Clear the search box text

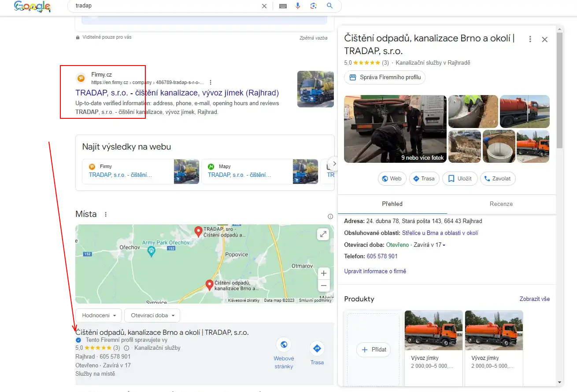click(x=264, y=6)
